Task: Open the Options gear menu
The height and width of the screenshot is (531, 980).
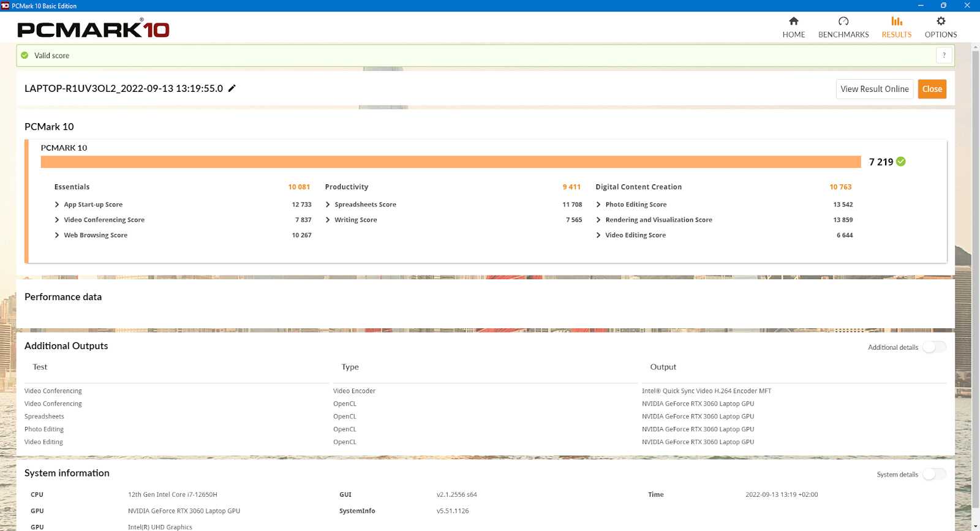Action: (x=941, y=28)
